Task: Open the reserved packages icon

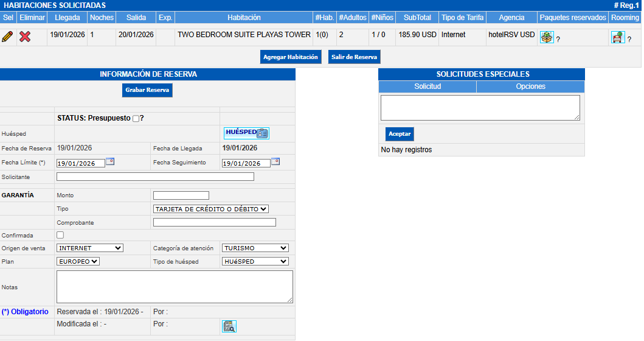Action: [x=547, y=38]
